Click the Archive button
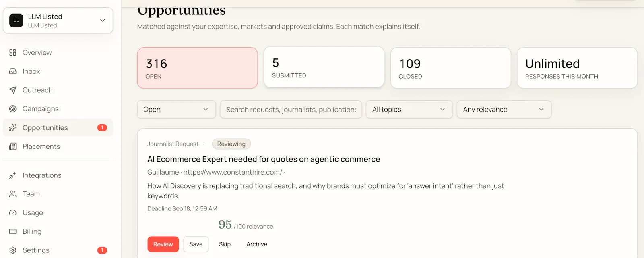The height and width of the screenshot is (258, 644). pos(257,244)
